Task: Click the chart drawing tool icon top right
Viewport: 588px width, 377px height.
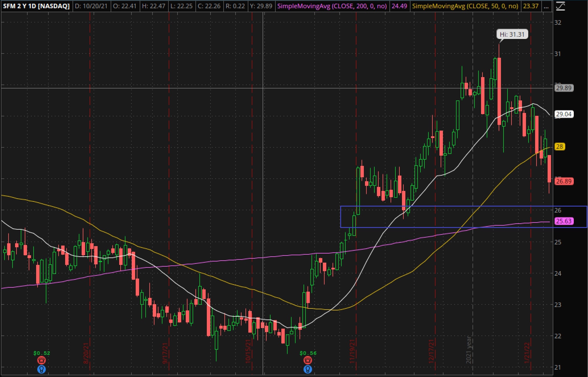Action: [560, 6]
